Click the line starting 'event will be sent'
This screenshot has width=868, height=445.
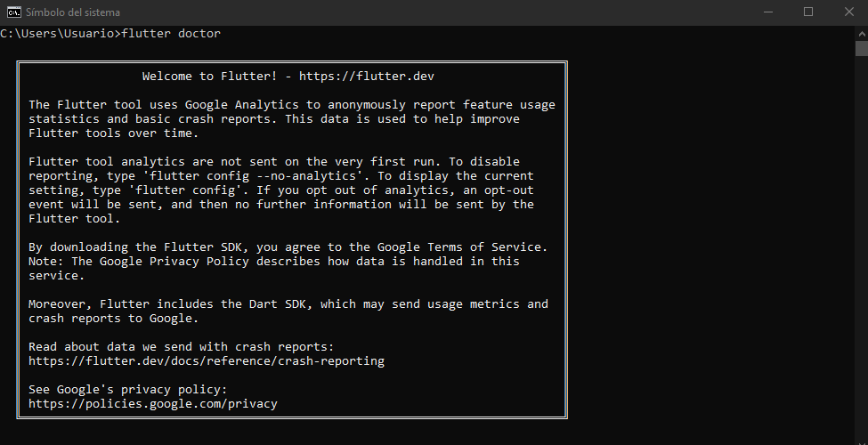[x=281, y=204]
